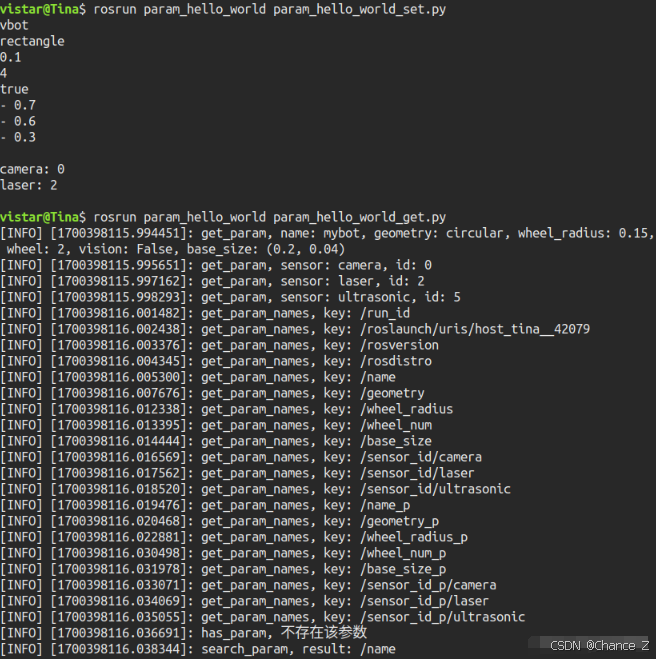
Task: Click the wrapped line 'wheel: 2, vision: False'
Action: point(176,249)
